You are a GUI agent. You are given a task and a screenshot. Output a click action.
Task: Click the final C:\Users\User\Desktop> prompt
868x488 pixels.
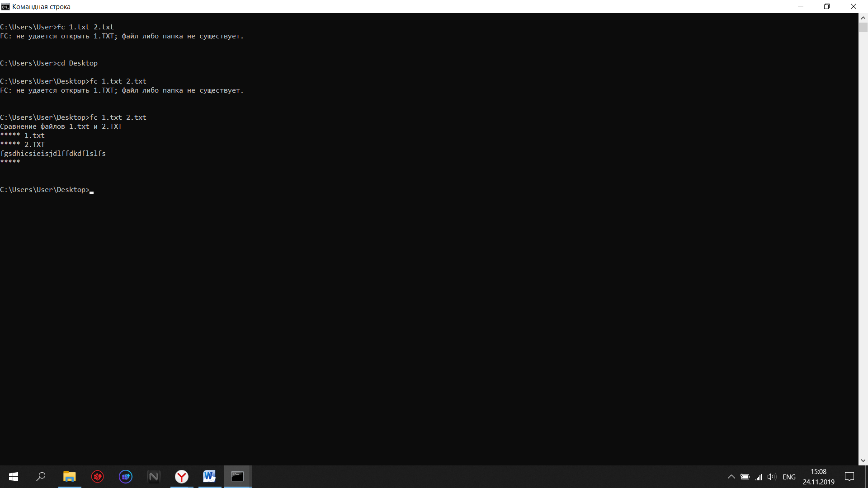click(45, 190)
